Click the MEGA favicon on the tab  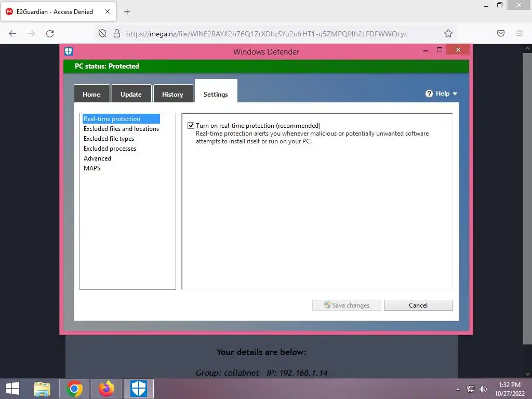point(9,11)
